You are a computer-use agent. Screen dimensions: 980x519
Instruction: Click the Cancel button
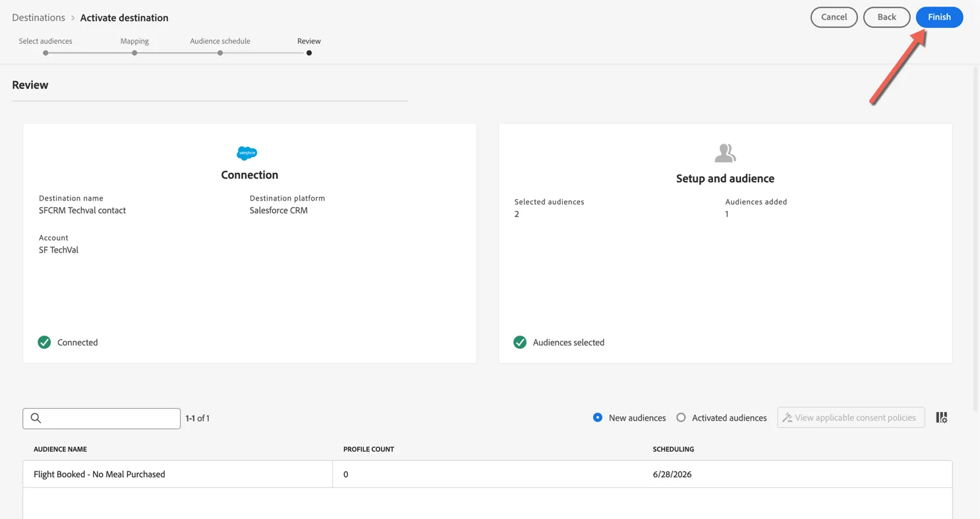[x=834, y=17]
